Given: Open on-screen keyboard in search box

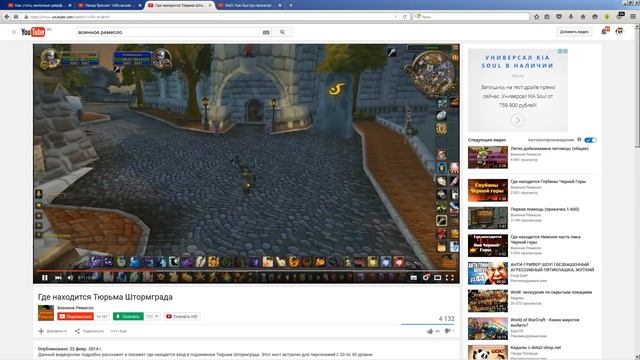Looking at the screenshot, I should pos(266,32).
